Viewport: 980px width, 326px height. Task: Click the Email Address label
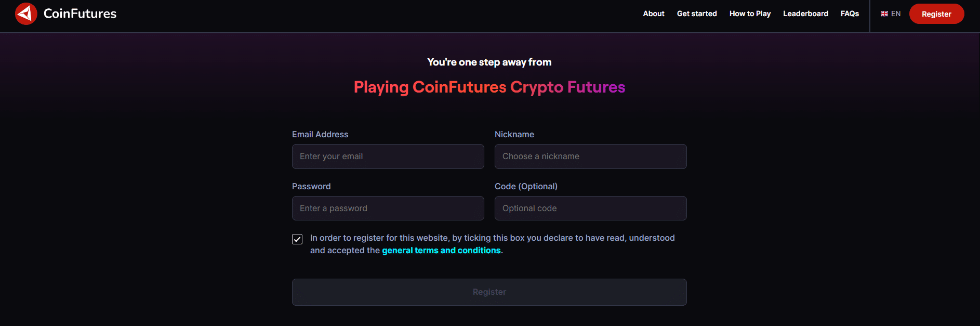[x=320, y=135]
